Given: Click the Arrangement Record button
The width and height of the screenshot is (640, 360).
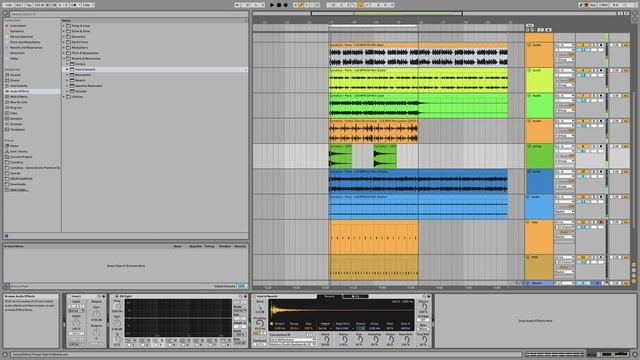Looking at the screenshot, I should coord(286,5).
